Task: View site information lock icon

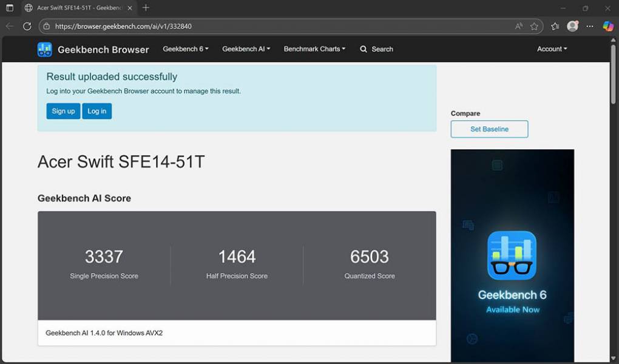Action: (47, 26)
